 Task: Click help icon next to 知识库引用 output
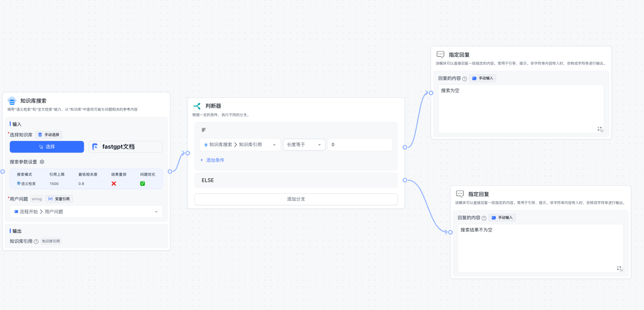36,242
